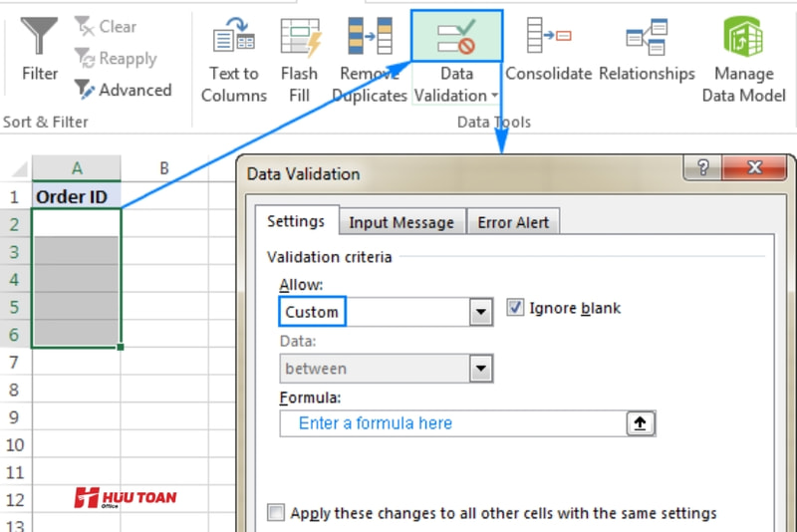Screen dimensions: 797x532
Task: Toggle the Ignore blank checkbox
Action: coord(515,308)
